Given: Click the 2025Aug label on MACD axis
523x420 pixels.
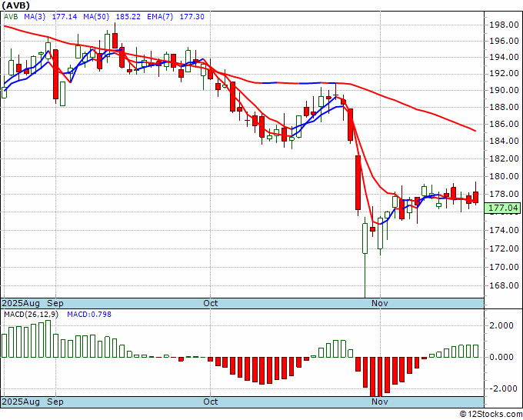Looking at the screenshot, I should pos(21,402).
